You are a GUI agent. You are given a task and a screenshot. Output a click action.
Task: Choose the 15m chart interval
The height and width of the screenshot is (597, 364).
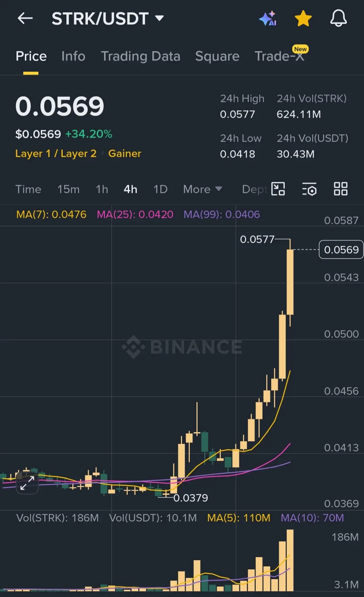click(x=68, y=189)
